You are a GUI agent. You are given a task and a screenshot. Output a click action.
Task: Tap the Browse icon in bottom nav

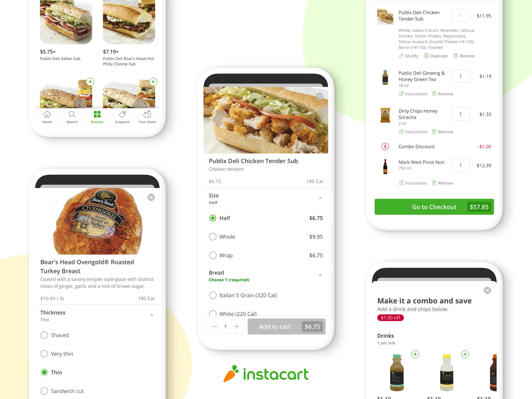[96, 115]
